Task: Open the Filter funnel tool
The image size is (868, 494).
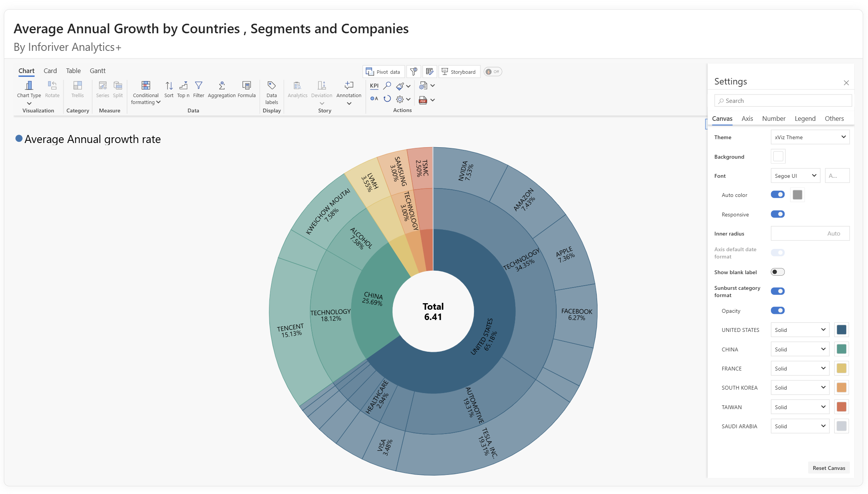Action: 199,86
